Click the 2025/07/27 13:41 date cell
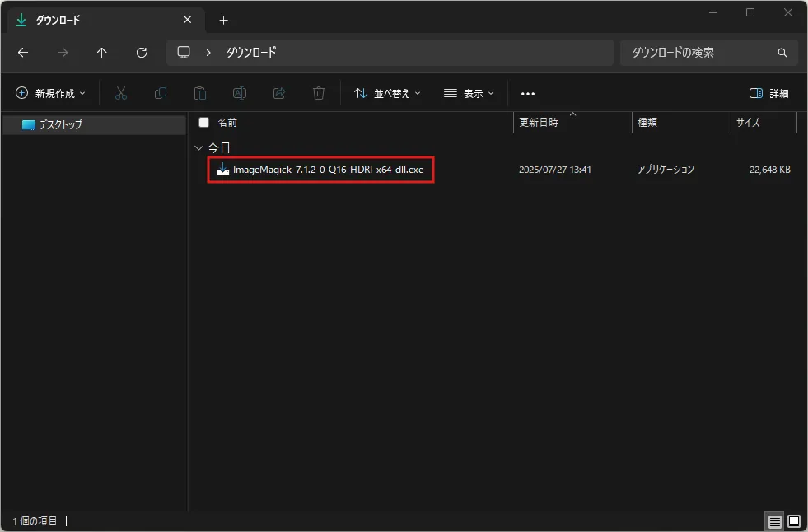 click(555, 170)
